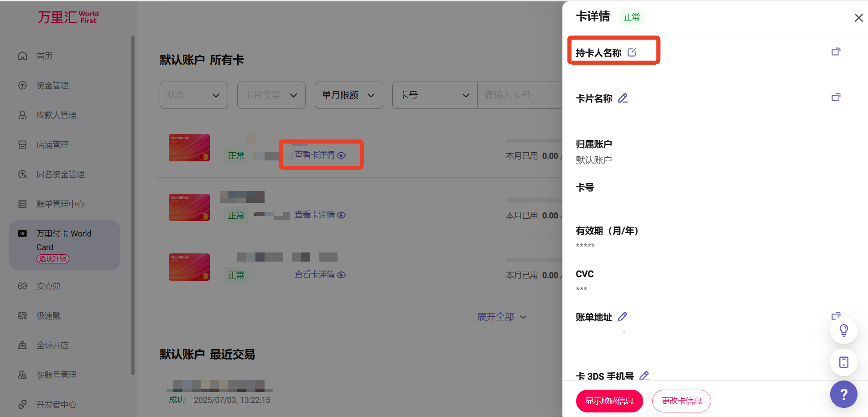Expand all cards with 展开全部

(502, 317)
